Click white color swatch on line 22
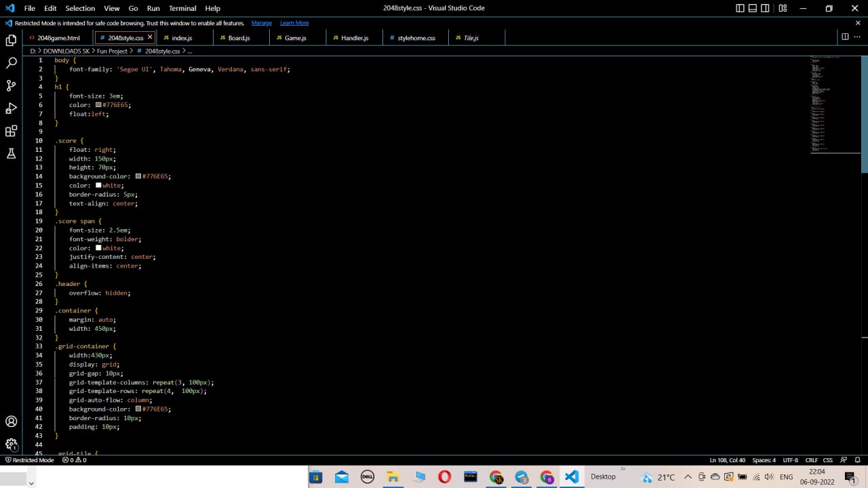Screen dimensions: 868x488 pyautogui.click(x=98, y=248)
